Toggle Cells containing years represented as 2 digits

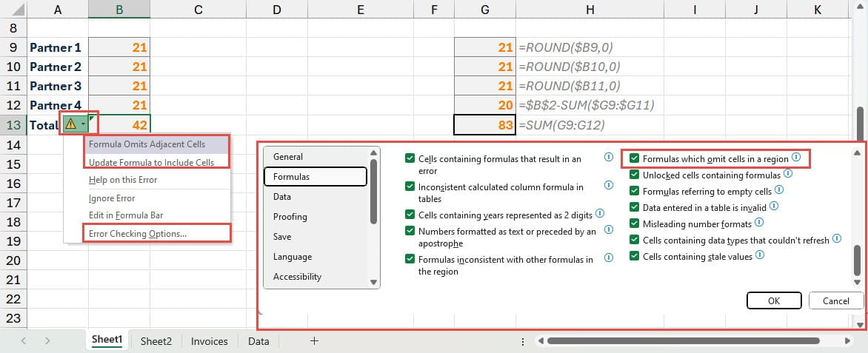point(410,215)
